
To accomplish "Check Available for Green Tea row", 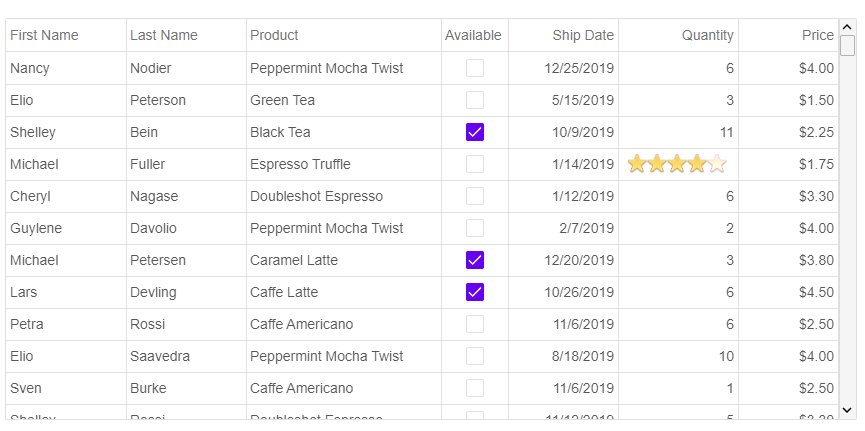I will tap(475, 100).
